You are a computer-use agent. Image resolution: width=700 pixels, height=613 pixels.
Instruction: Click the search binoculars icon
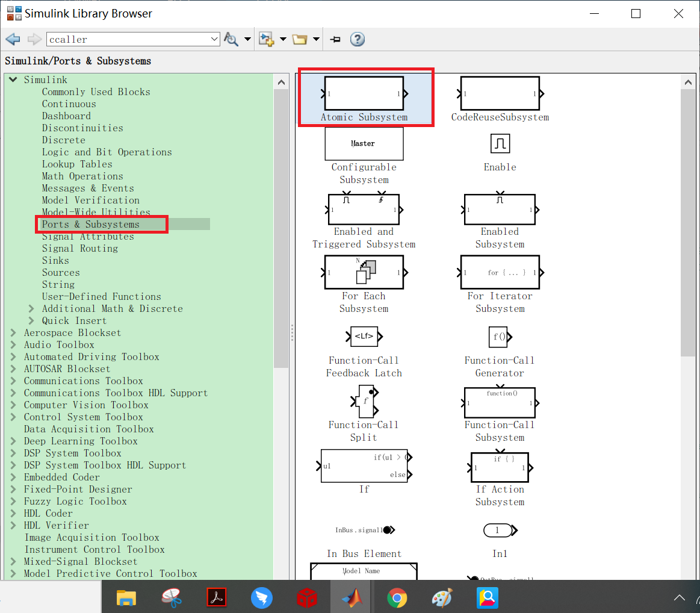(231, 39)
